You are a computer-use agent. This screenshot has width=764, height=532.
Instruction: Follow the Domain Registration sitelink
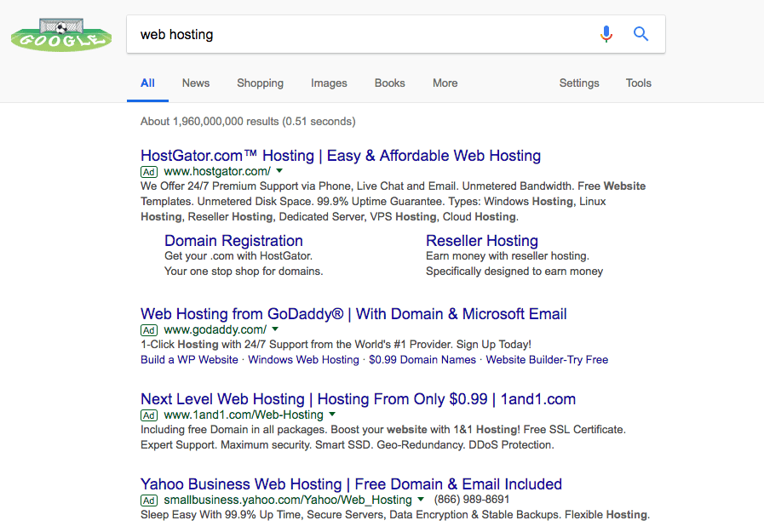[233, 241]
